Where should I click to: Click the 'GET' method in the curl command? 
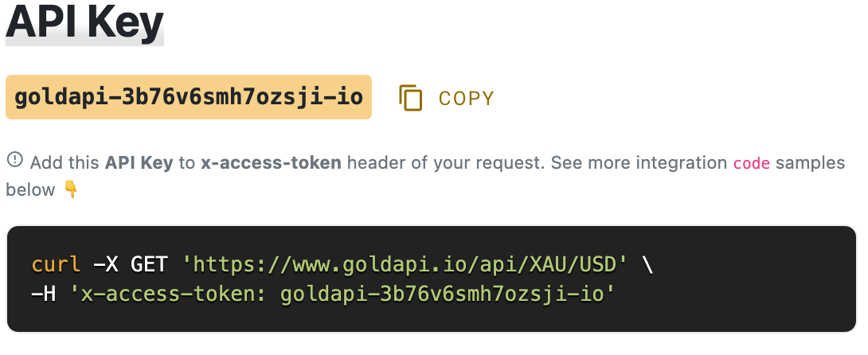[x=148, y=264]
